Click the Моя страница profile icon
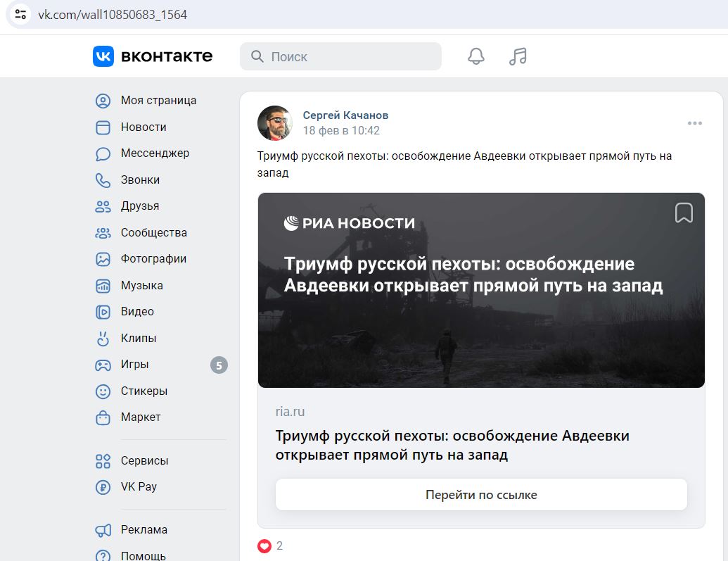This screenshot has height=561, width=728. (x=103, y=101)
